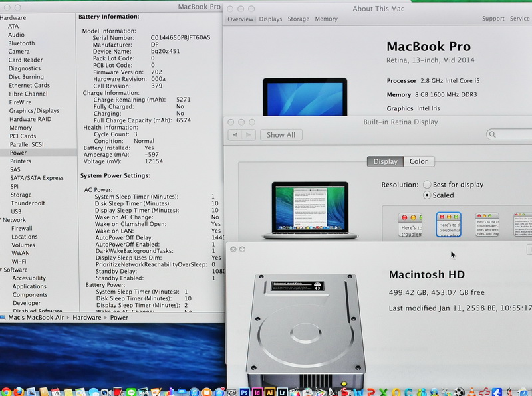Select USB in the Hardware list
Image resolution: width=532 pixels, height=396 pixels.
(x=16, y=211)
